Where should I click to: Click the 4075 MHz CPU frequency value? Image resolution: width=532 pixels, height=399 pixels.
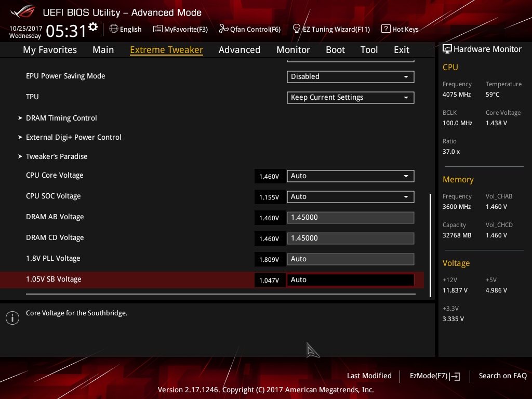click(x=457, y=95)
